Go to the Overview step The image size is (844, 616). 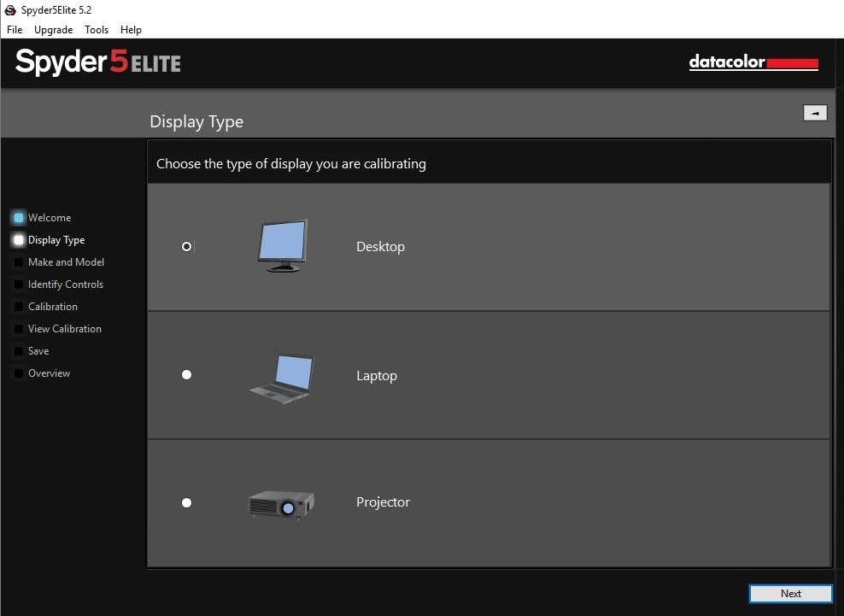click(49, 373)
